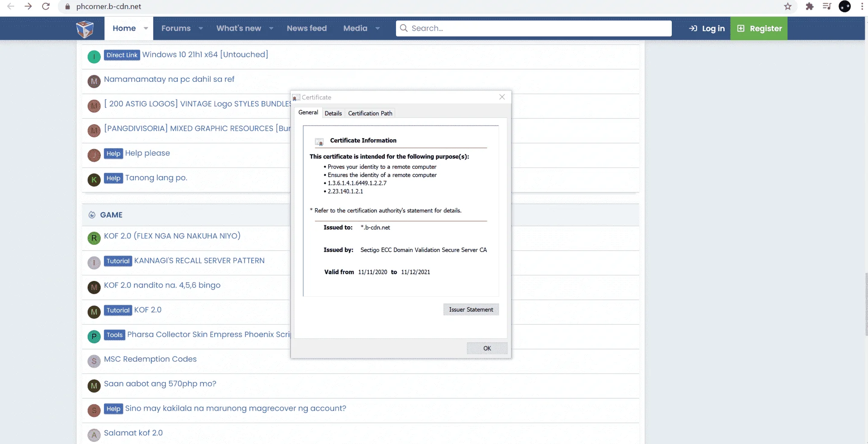Image resolution: width=868 pixels, height=444 pixels.
Task: Click the address bar URL phcorner.b-cdn.net
Action: pos(108,7)
